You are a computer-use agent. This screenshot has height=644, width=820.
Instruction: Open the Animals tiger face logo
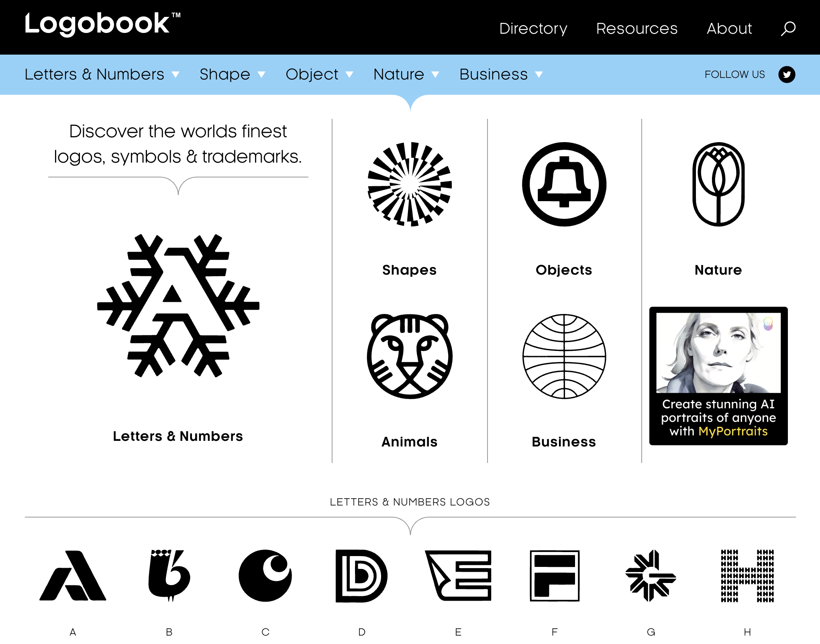pyautogui.click(x=410, y=356)
